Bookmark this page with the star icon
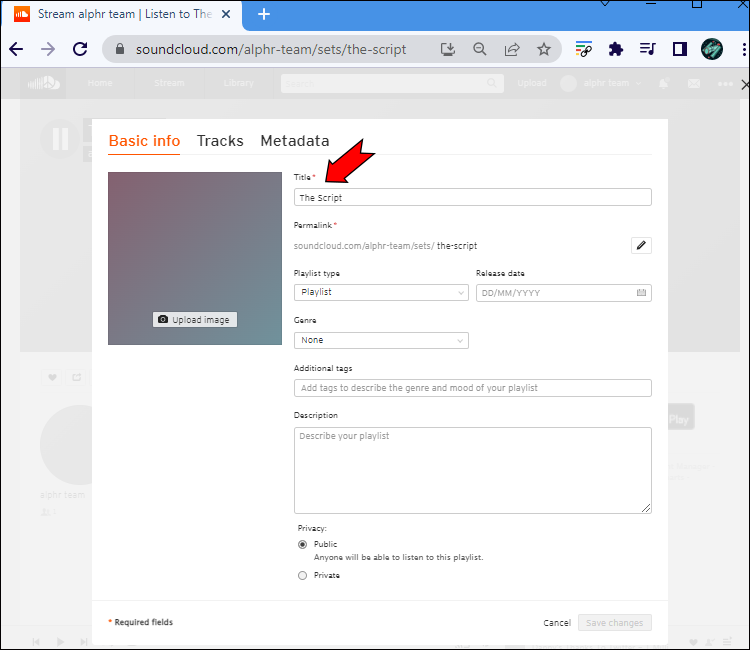The image size is (750, 650). pos(544,49)
